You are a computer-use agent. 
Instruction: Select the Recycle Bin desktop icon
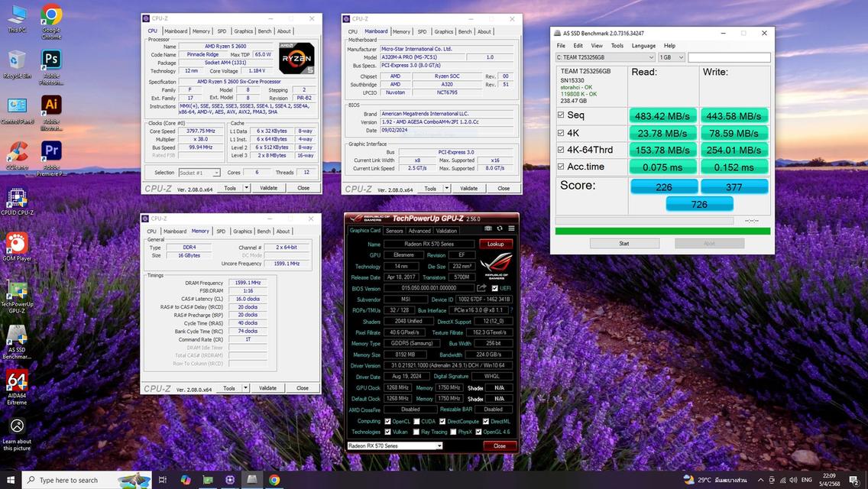[17, 64]
